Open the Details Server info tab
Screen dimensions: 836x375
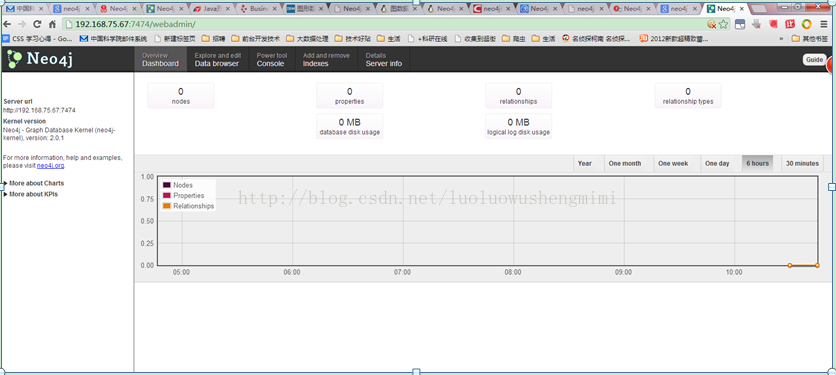[384, 59]
